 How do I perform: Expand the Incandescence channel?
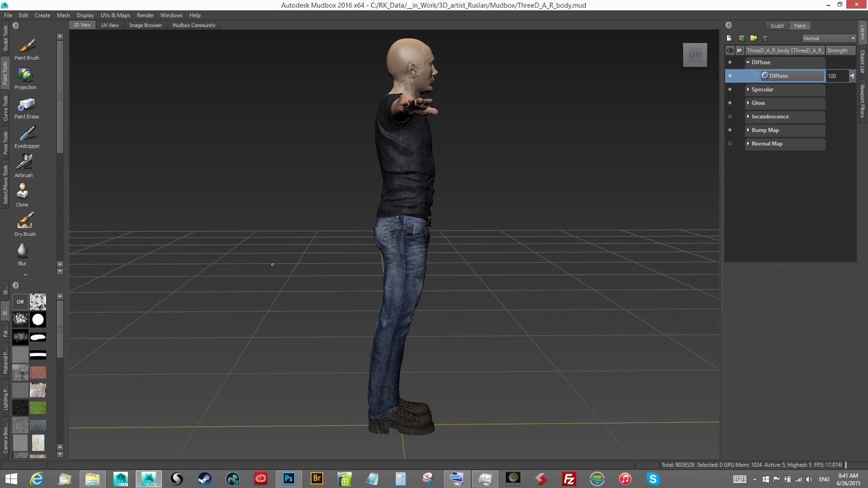pyautogui.click(x=748, y=117)
